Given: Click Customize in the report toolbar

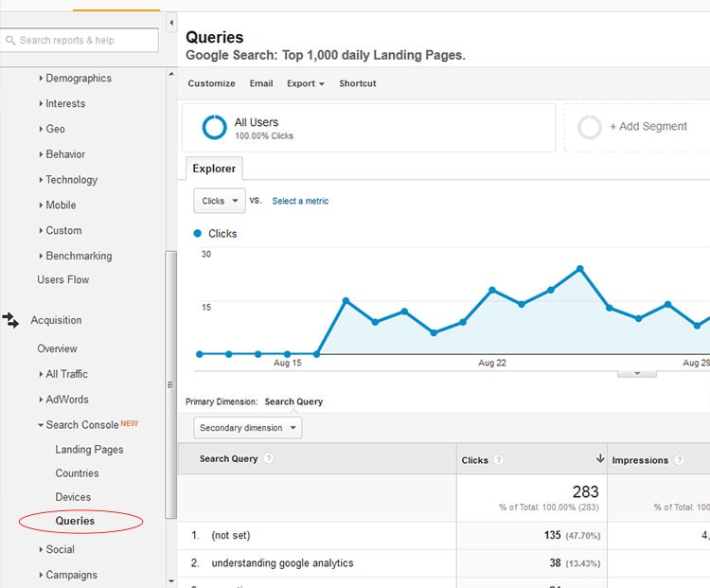Looking at the screenshot, I should point(211,83).
